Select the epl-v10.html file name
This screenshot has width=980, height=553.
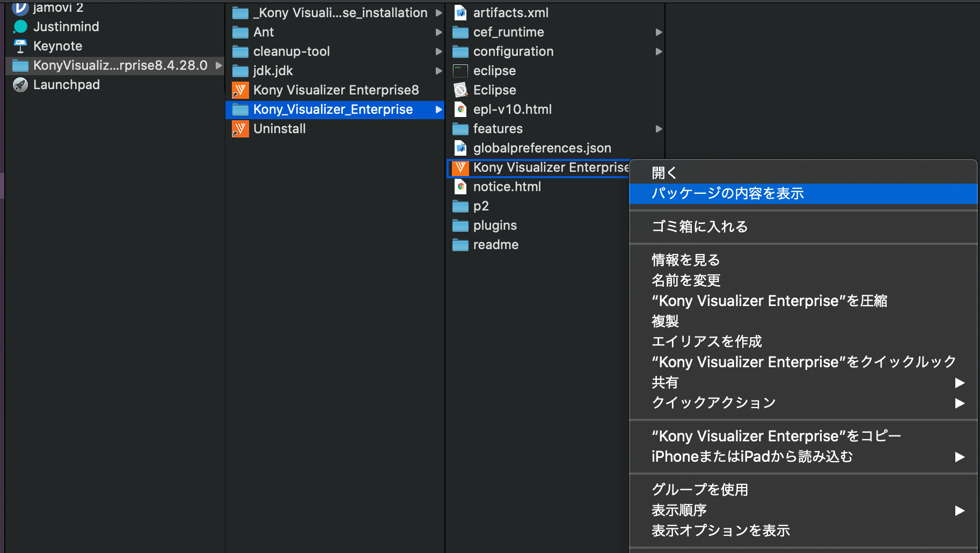point(513,110)
